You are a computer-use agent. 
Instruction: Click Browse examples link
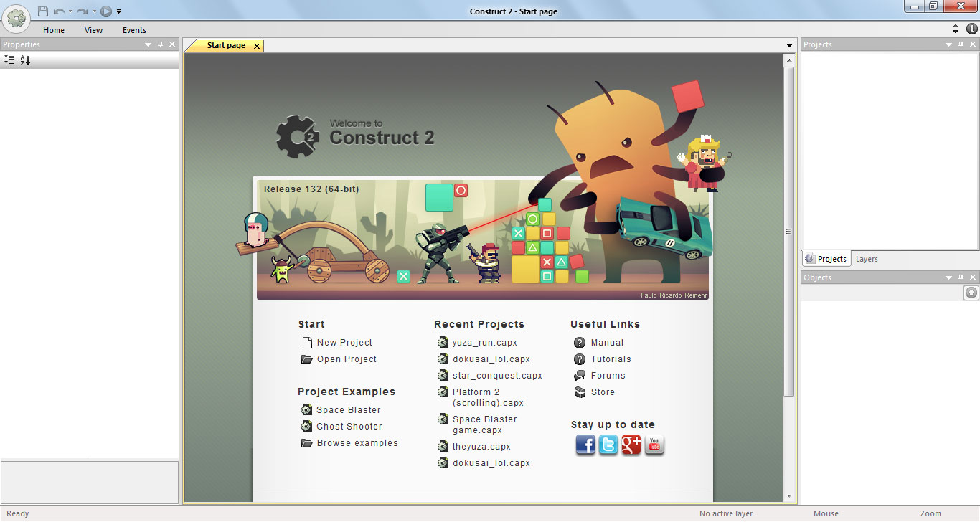(x=357, y=443)
